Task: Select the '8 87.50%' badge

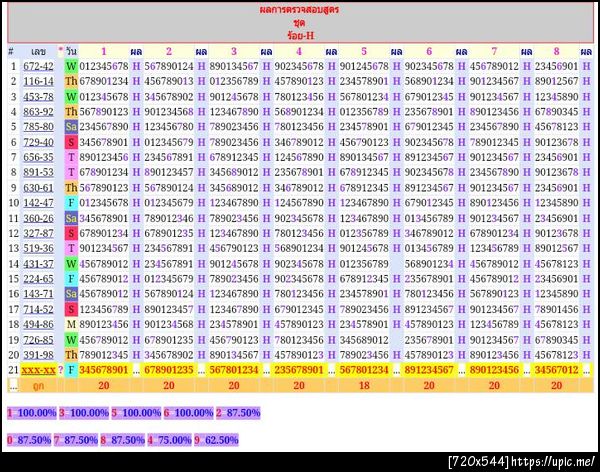Action: click(122, 440)
